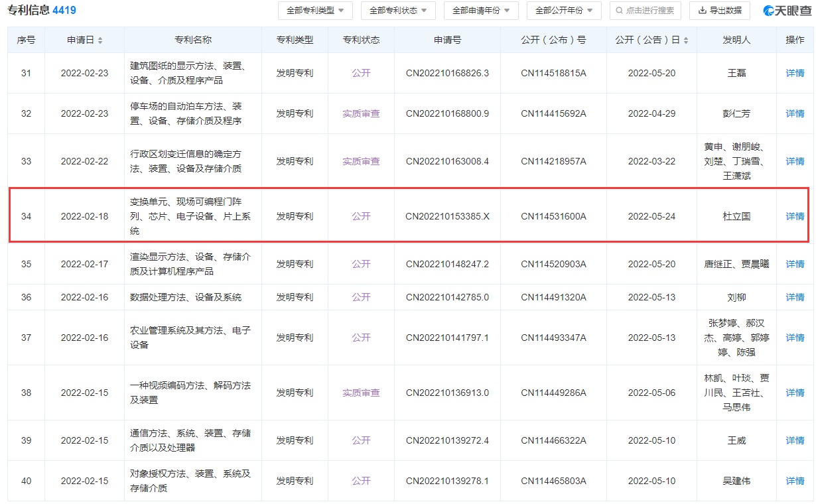Open 详情 link for row 40

click(795, 481)
